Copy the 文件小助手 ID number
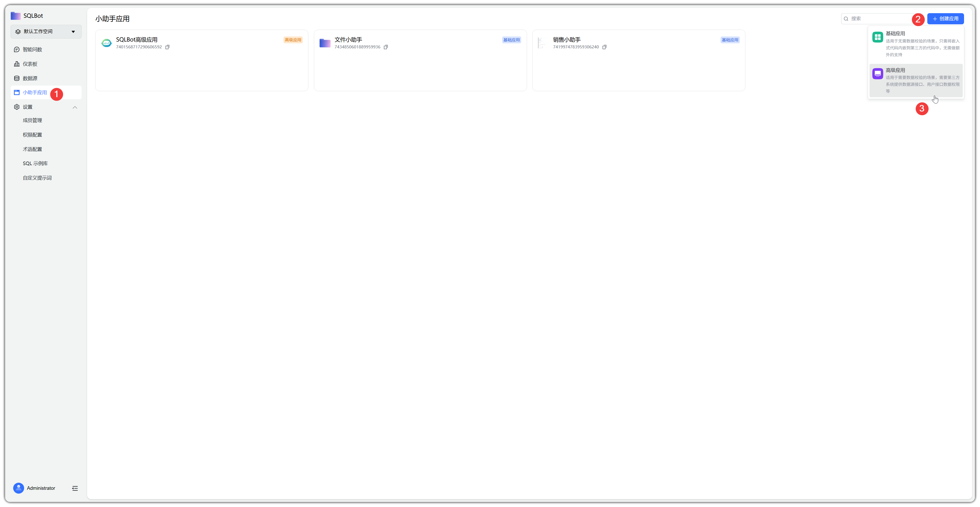This screenshot has height=507, width=980. coord(386,47)
